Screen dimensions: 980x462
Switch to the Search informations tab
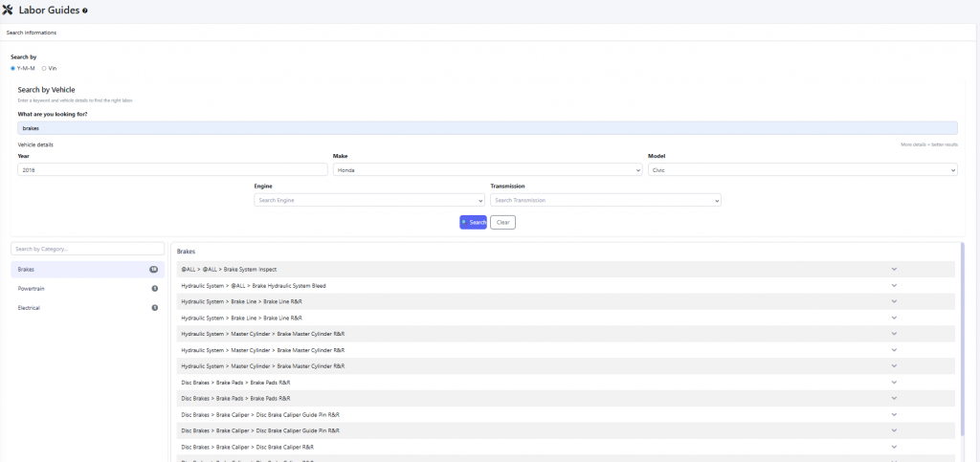[x=32, y=33]
